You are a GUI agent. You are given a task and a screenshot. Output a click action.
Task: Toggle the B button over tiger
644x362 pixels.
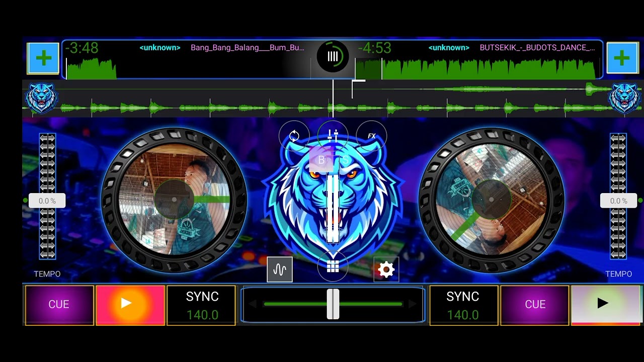[321, 160]
